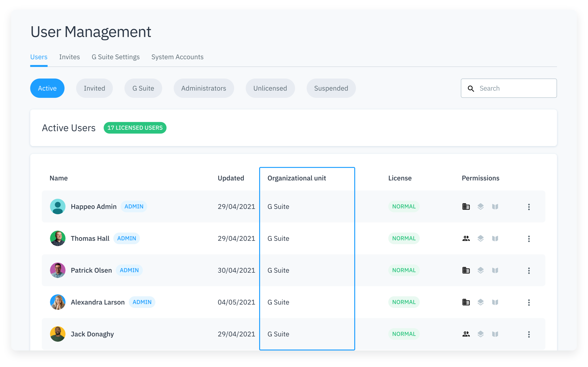The height and width of the screenshot is (367, 588).
Task: Switch to the Invites tab
Action: (x=69, y=57)
